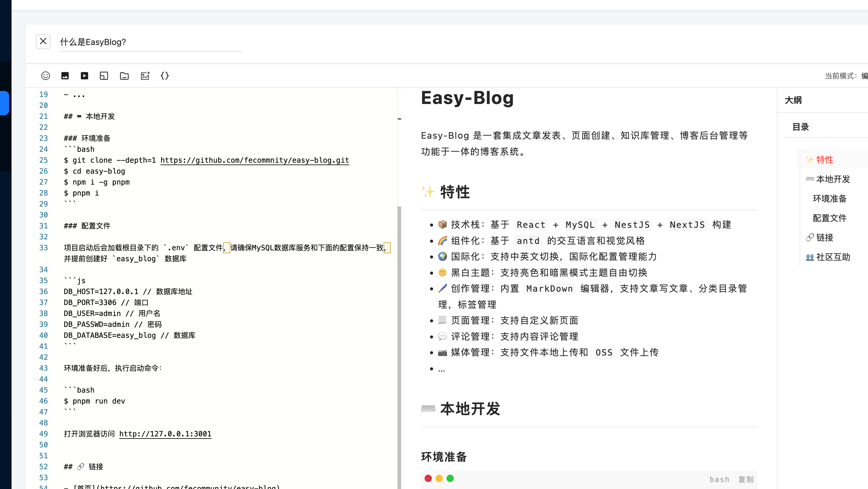This screenshot has width=868, height=489.
Task: Click the 'MarkDown' inline code in the preview
Action: tap(549, 289)
